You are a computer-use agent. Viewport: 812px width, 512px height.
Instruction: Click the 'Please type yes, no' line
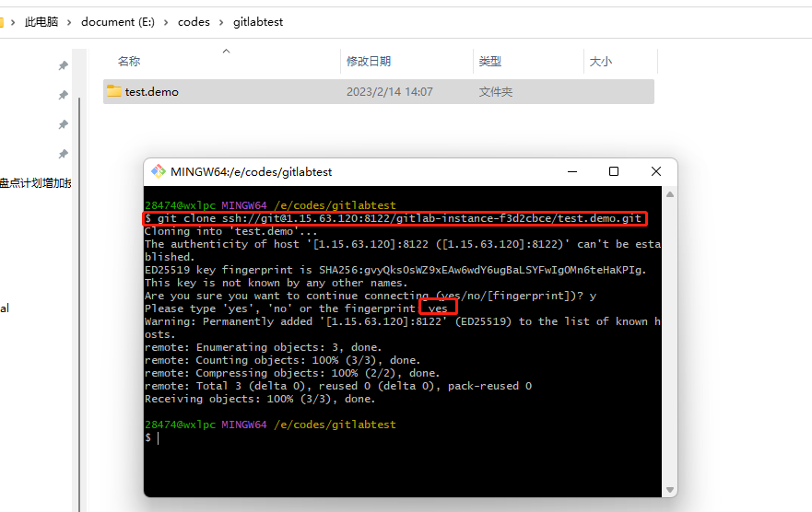coord(296,308)
